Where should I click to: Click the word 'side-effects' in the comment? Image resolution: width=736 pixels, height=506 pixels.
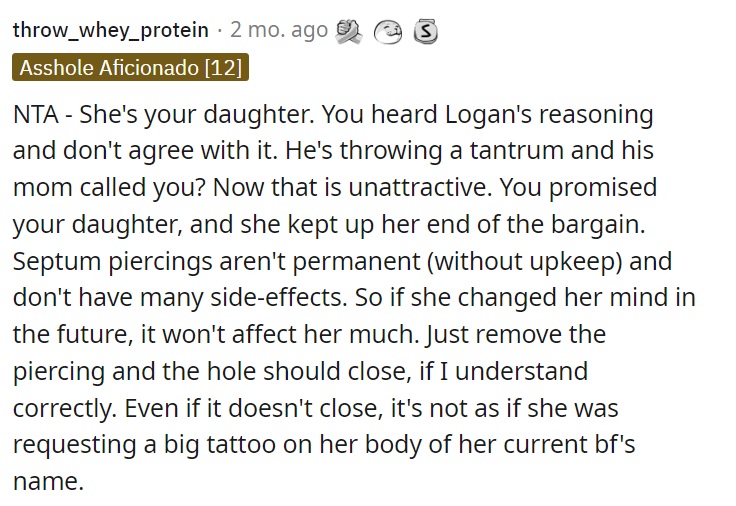coord(278,298)
